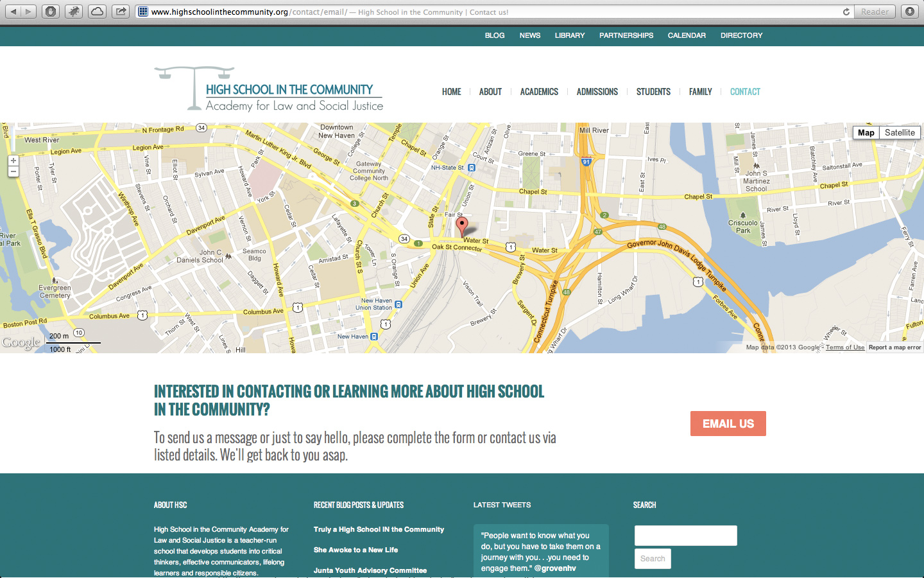Click the browser back arrow
Image resolution: width=924 pixels, height=578 pixels.
[x=13, y=12]
